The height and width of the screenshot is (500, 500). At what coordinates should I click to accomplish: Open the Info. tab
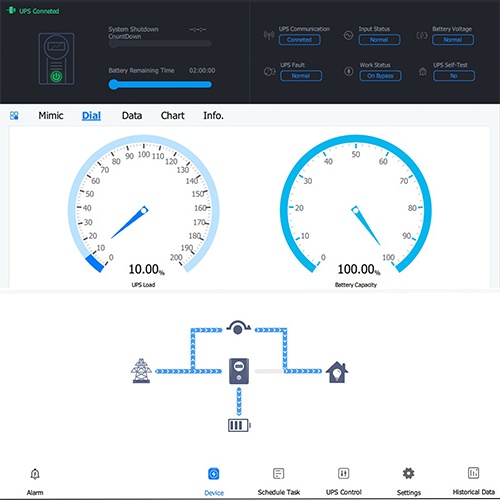pos(213,116)
